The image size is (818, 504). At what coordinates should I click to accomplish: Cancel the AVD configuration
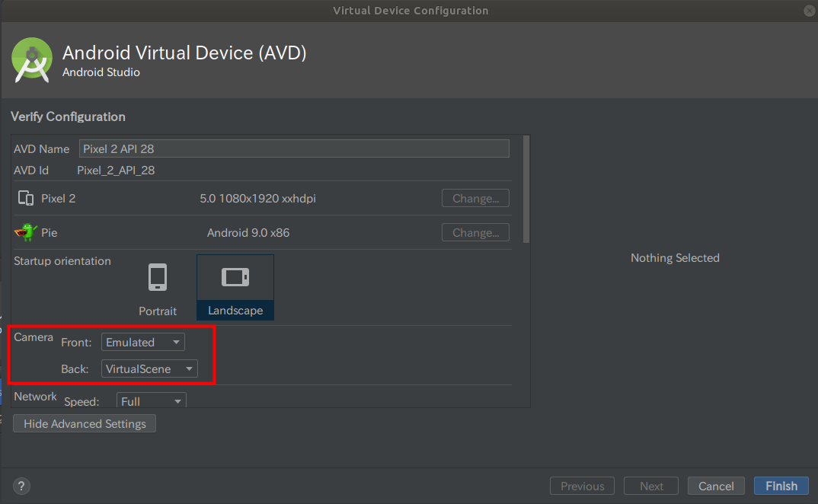pyautogui.click(x=716, y=486)
